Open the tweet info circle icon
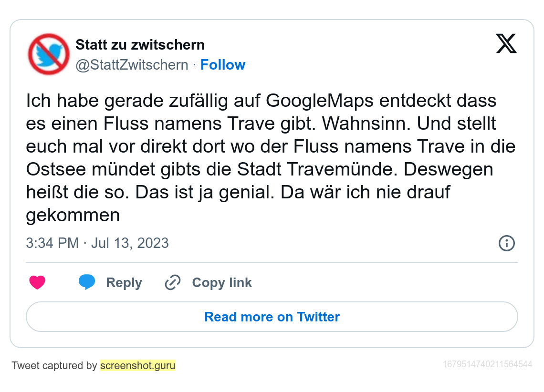This screenshot has width=544, height=392. point(506,243)
